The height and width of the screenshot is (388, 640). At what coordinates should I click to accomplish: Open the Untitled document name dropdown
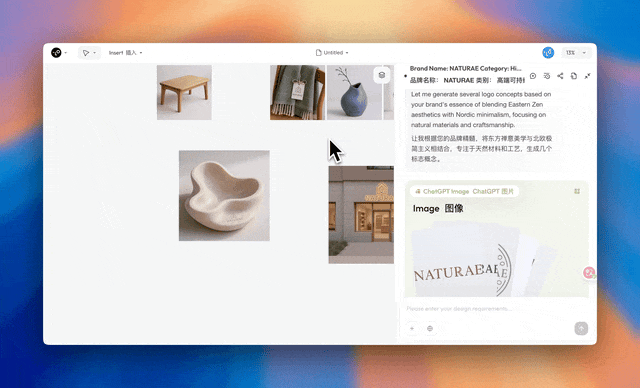click(x=332, y=53)
